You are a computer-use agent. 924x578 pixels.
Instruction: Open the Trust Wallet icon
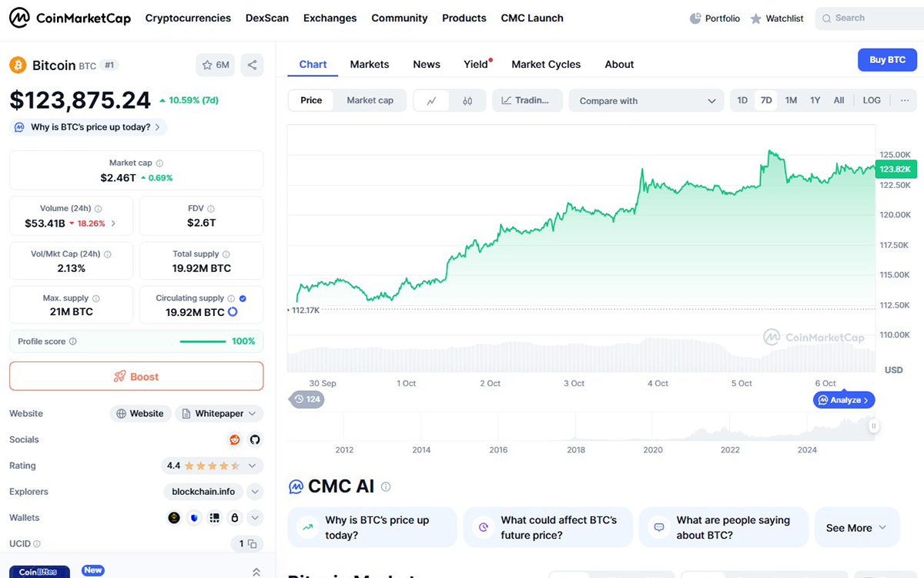point(194,517)
